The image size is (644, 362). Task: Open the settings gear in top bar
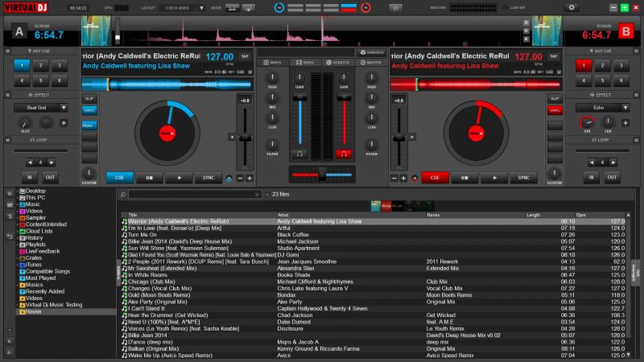tap(572, 8)
